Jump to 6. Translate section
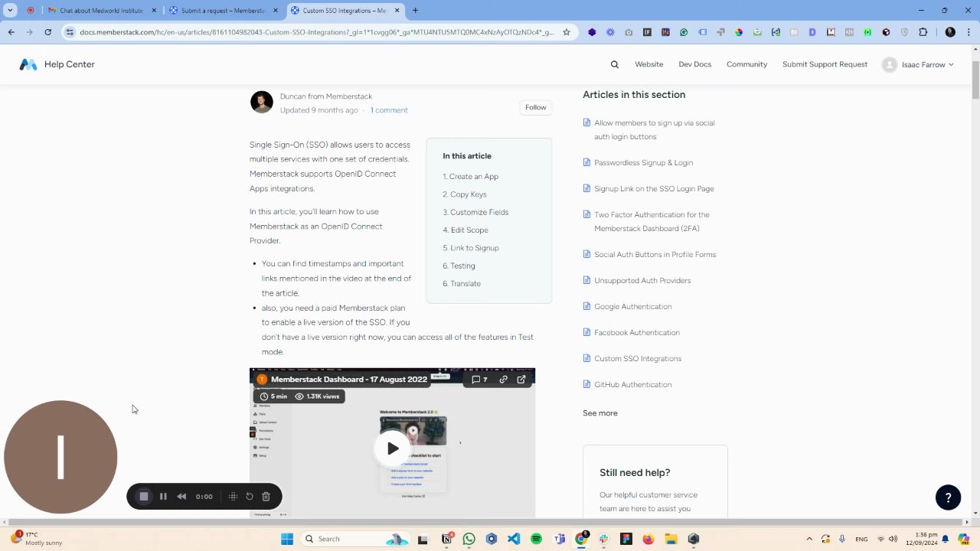This screenshot has height=551, width=980. coord(462,284)
